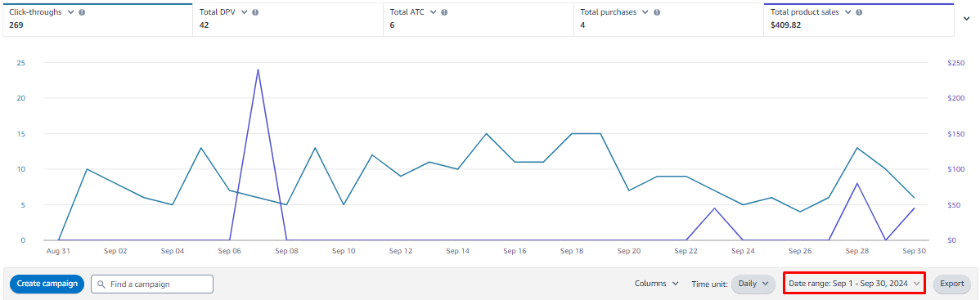Open the Columns dropdown

pyautogui.click(x=656, y=283)
